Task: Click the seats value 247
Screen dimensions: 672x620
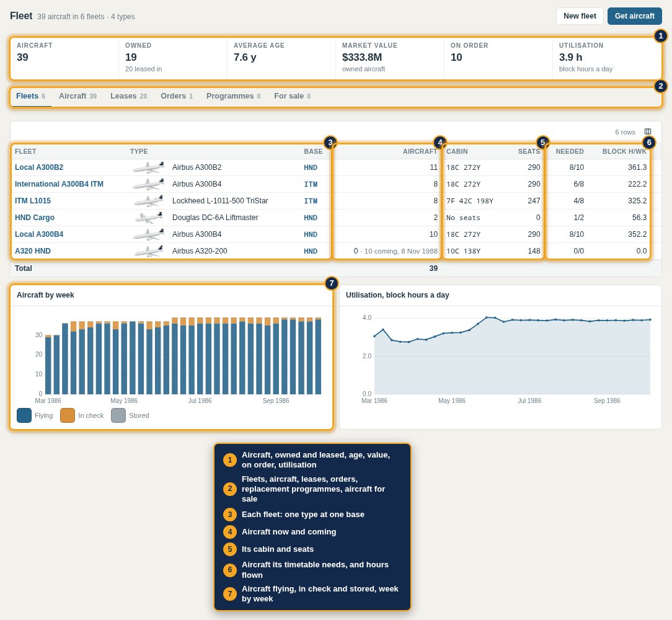Action: coord(534,201)
